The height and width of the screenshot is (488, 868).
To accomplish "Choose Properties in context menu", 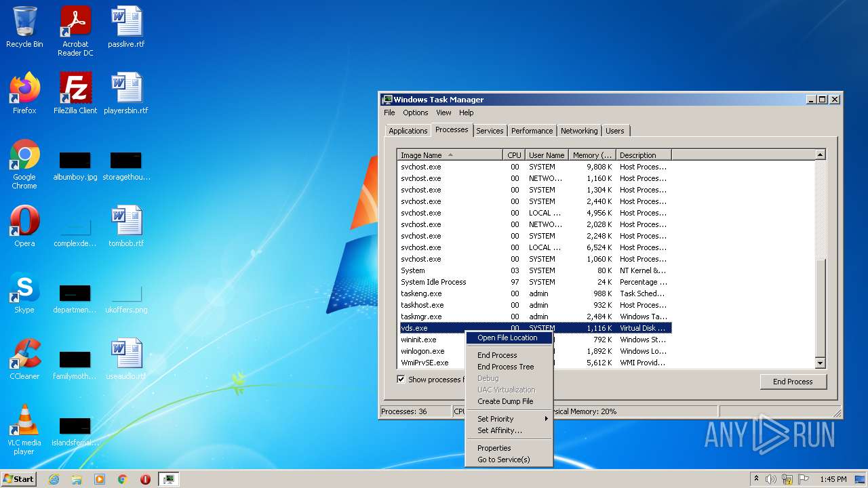I will pyautogui.click(x=509, y=448).
